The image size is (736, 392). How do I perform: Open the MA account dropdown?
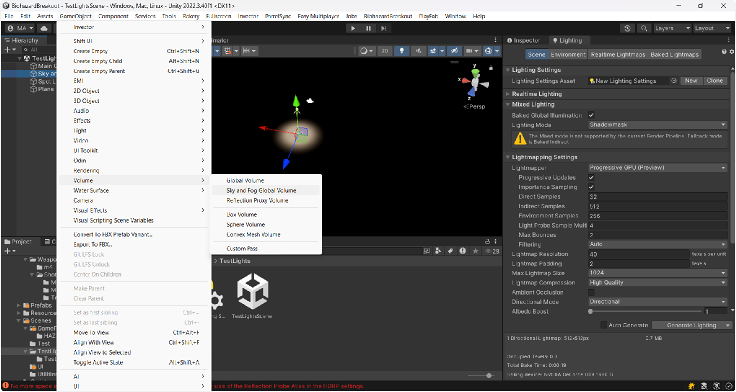[x=19, y=28]
